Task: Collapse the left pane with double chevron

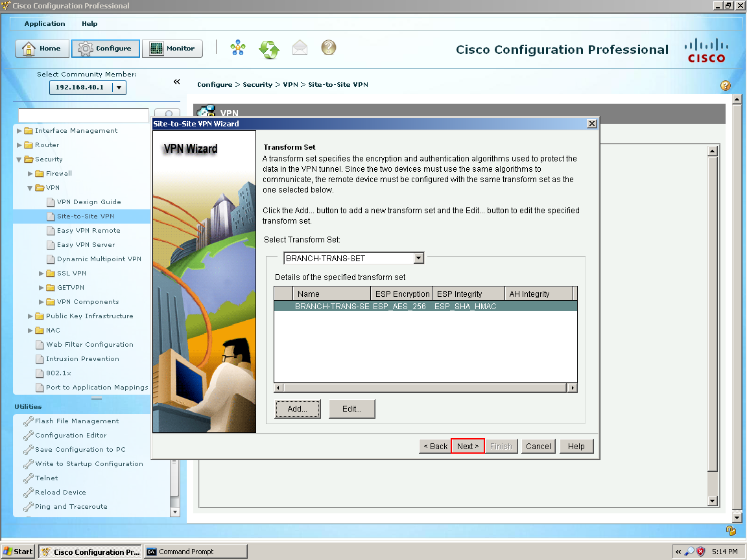Action: 177,82
